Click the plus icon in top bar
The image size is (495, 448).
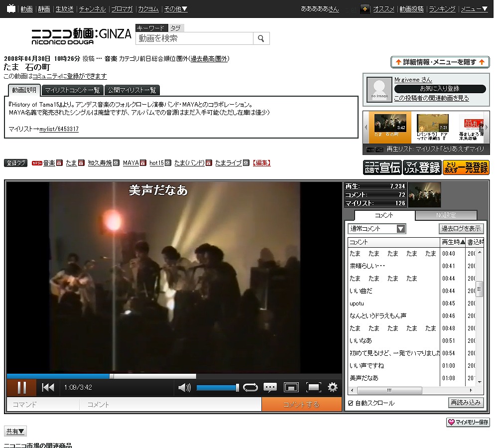click(365, 9)
